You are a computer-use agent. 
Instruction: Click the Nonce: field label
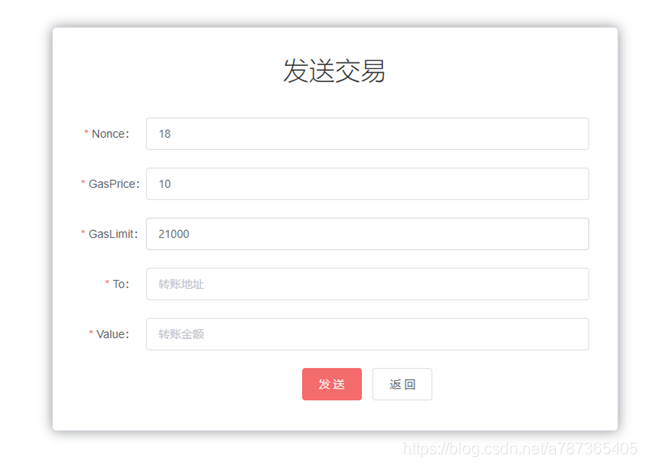pyautogui.click(x=110, y=134)
